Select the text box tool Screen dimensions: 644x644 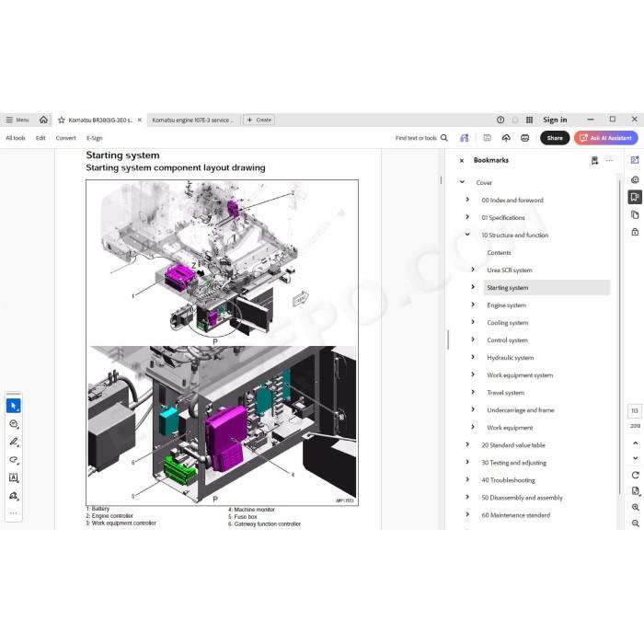tap(14, 477)
